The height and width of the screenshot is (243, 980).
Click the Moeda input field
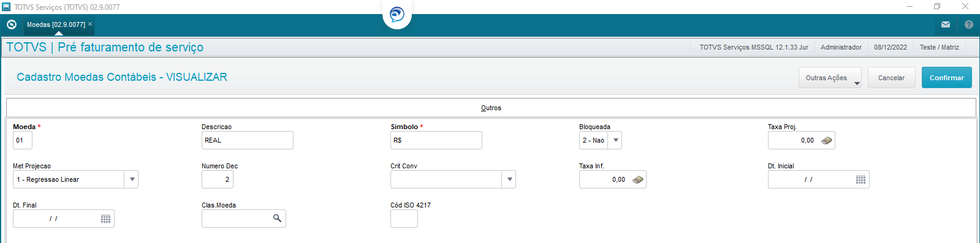(23, 140)
